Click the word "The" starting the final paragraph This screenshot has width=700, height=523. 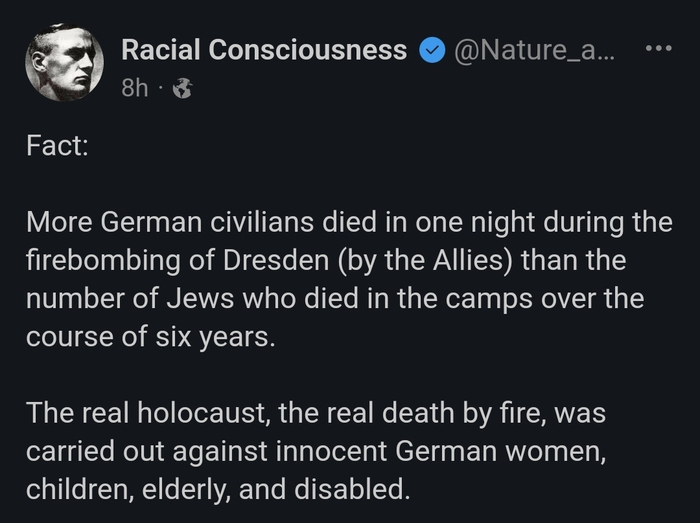[48, 413]
